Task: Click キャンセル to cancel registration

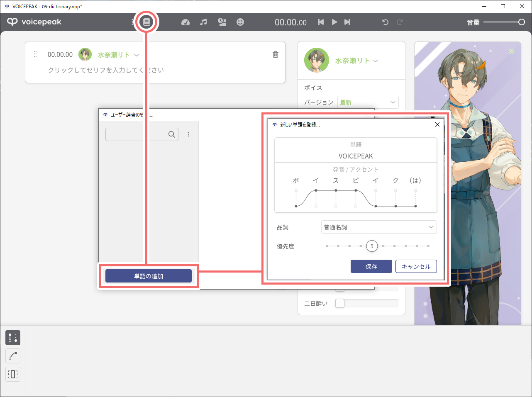Action: [x=416, y=266]
